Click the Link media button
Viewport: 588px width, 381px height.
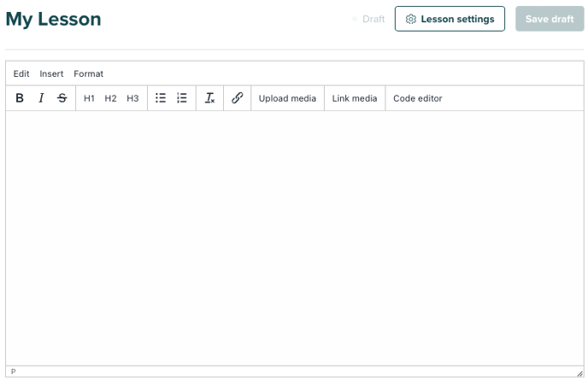coord(355,98)
